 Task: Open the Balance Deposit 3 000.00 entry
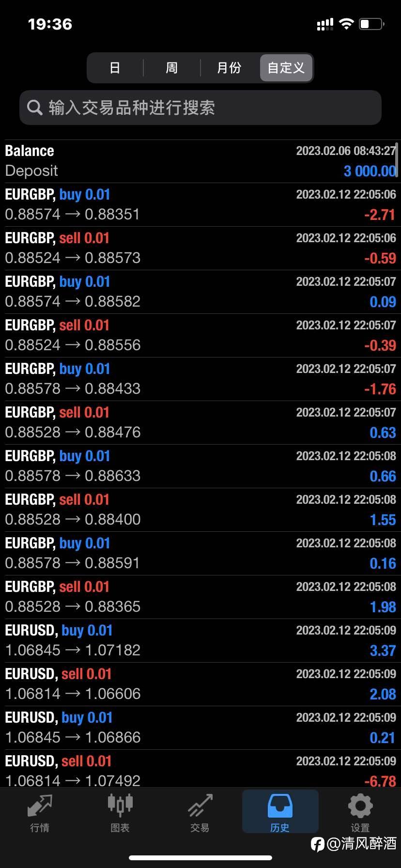[x=200, y=161]
